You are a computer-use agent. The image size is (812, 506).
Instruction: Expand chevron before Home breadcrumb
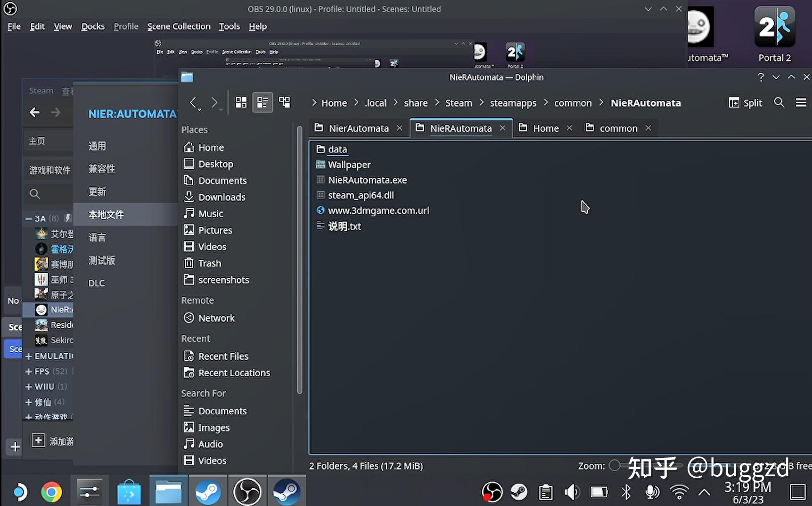click(314, 102)
